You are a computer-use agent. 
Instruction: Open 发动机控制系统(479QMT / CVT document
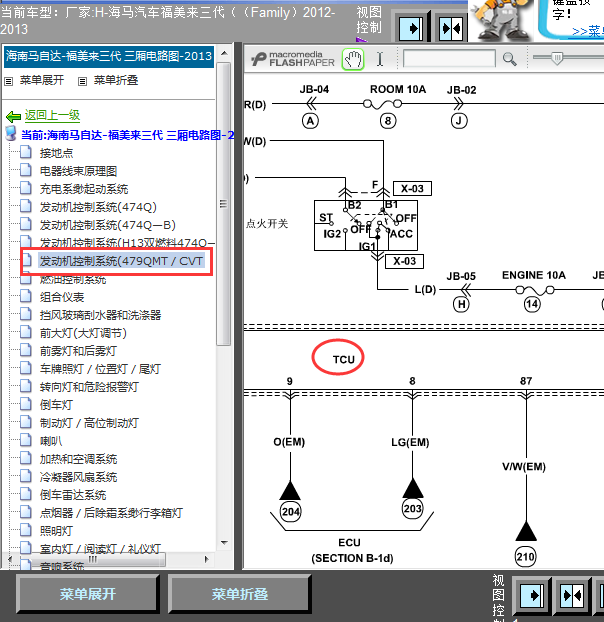[x=121, y=261]
